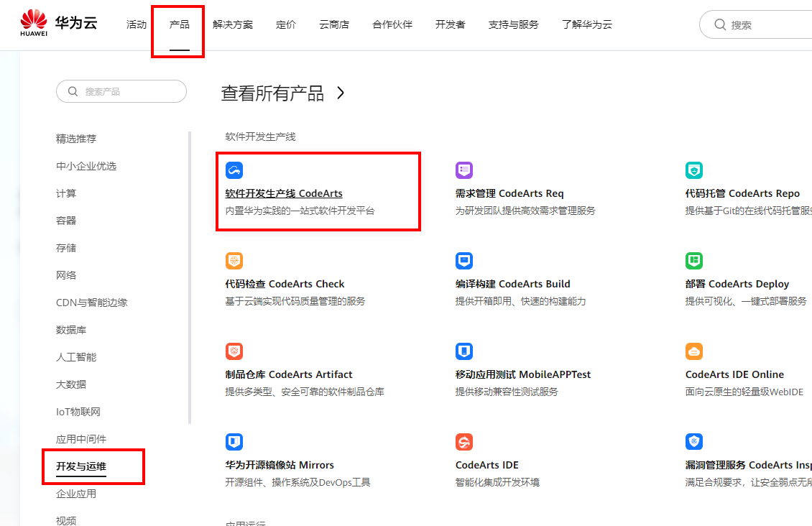Expand the 查看所有产品 arrow
This screenshot has width=812, height=526.
(x=340, y=93)
